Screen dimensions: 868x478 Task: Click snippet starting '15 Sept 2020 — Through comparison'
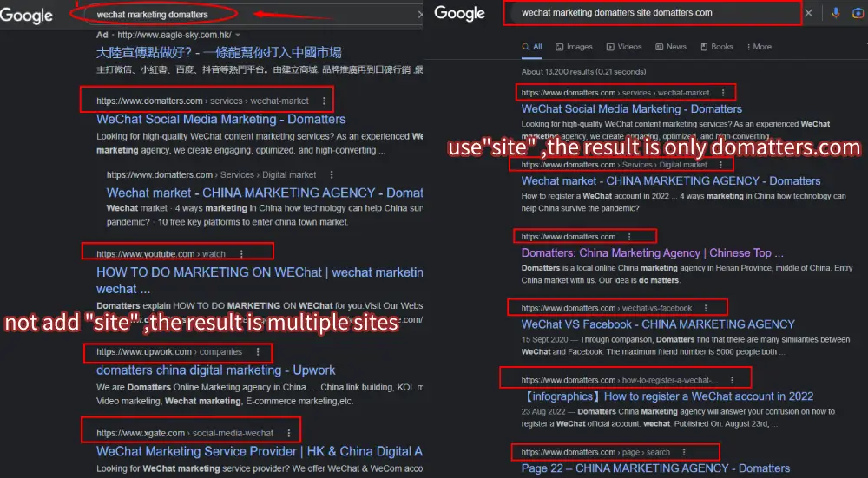point(686,346)
